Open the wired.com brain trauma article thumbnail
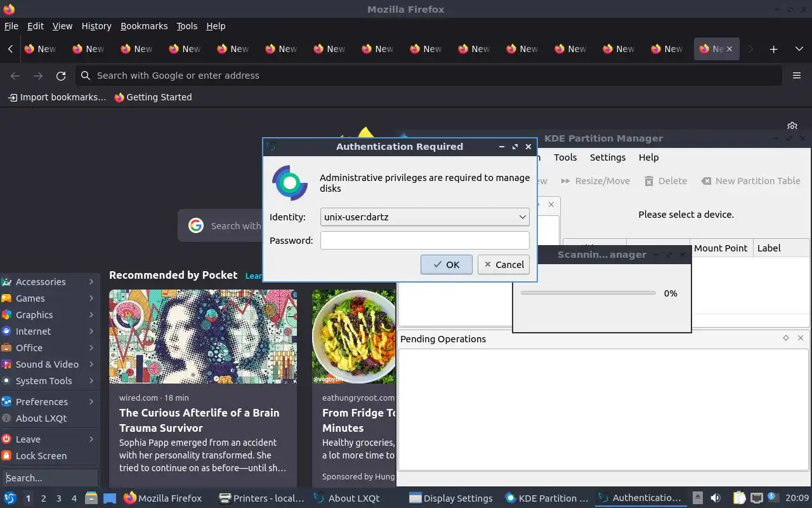This screenshot has height=508, width=812. pos(203,337)
